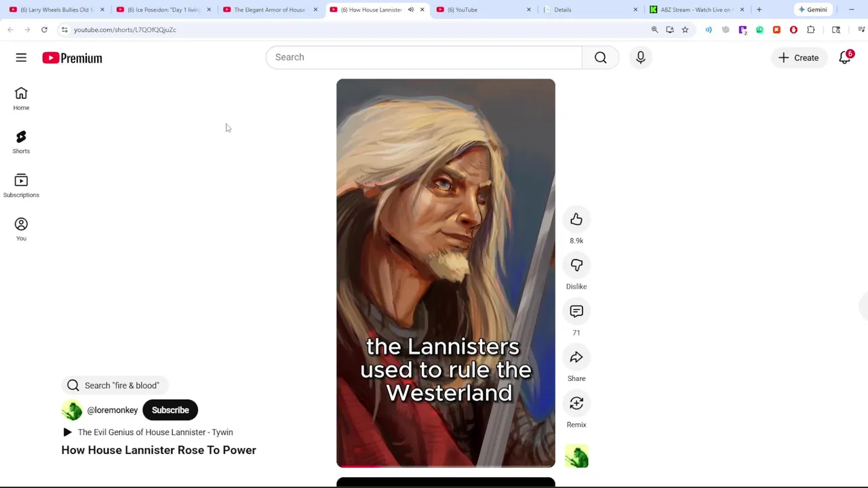Bookmark this page with the star

pyautogui.click(x=685, y=30)
